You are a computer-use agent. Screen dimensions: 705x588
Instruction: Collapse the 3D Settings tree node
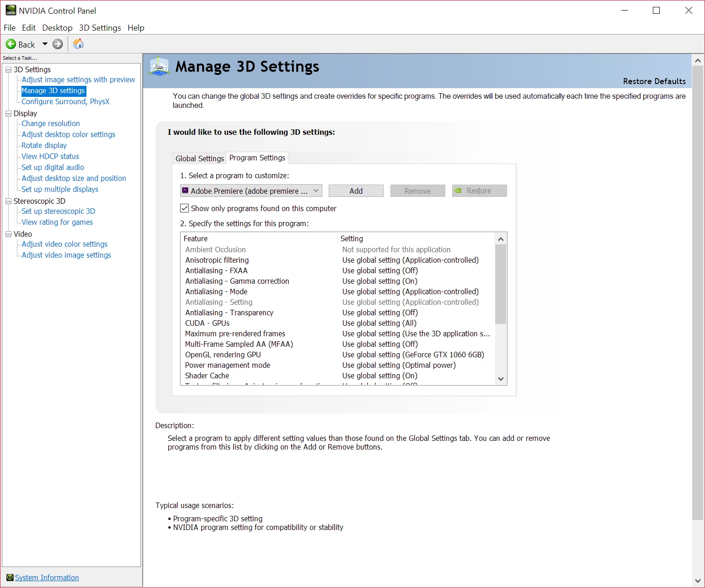point(8,69)
